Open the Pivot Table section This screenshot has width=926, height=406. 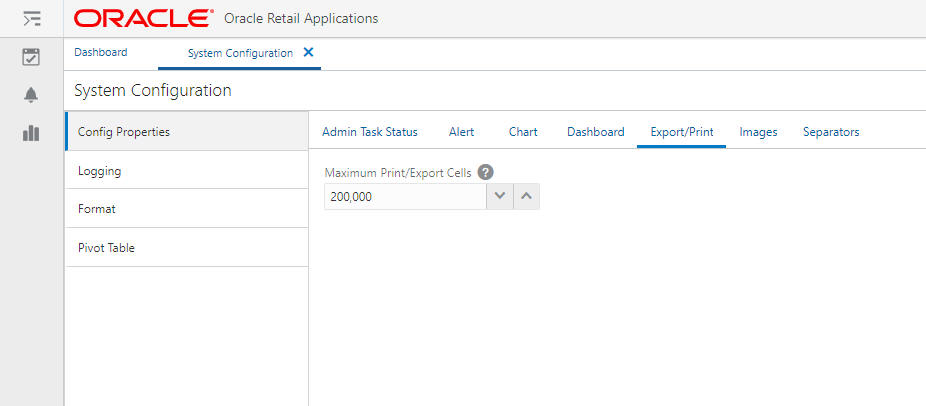[187, 248]
